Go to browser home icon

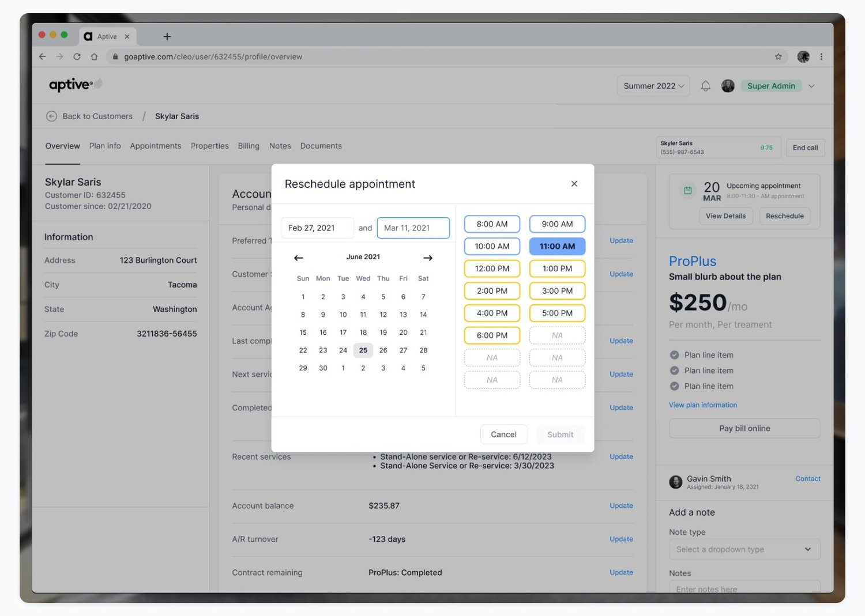pyautogui.click(x=94, y=56)
